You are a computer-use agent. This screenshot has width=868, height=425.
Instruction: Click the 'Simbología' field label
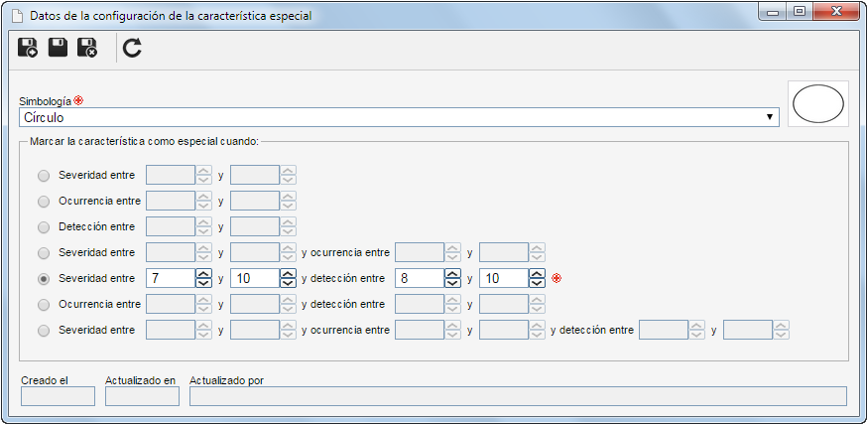[45, 101]
